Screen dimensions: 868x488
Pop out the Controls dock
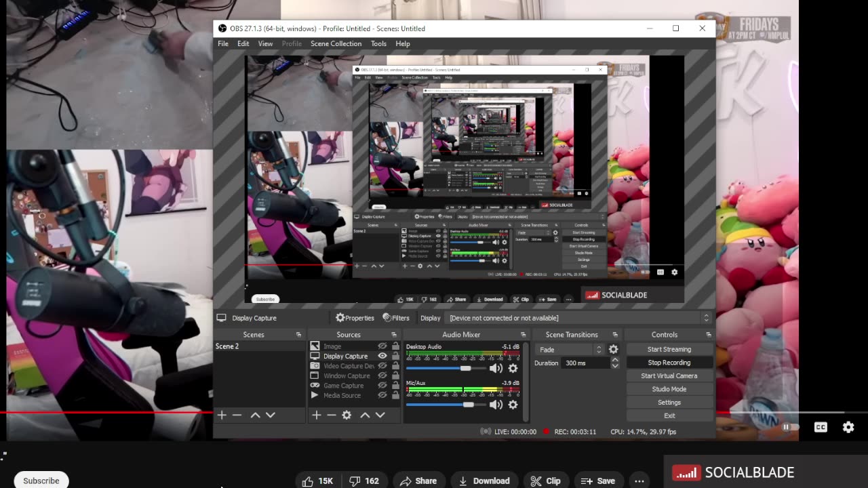[x=709, y=335]
